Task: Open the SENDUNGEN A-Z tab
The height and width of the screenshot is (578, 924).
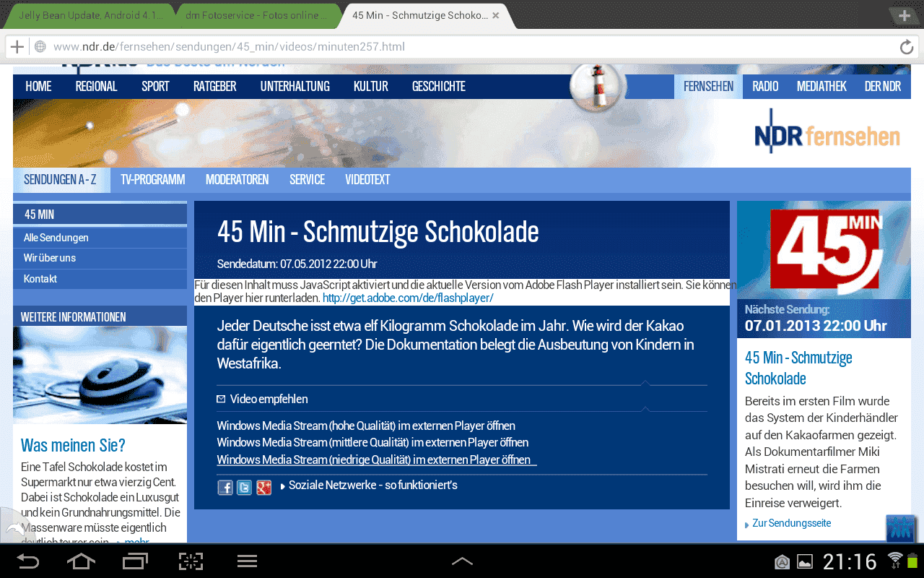Action: (x=60, y=179)
